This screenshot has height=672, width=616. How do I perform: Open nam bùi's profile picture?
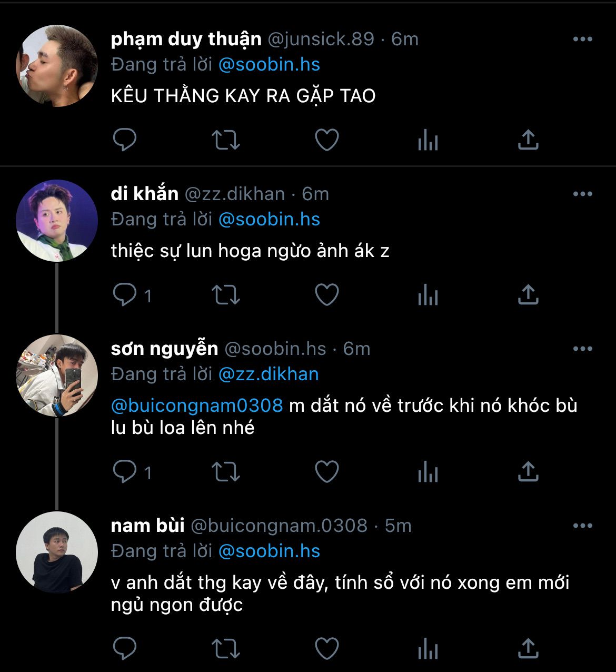57,552
